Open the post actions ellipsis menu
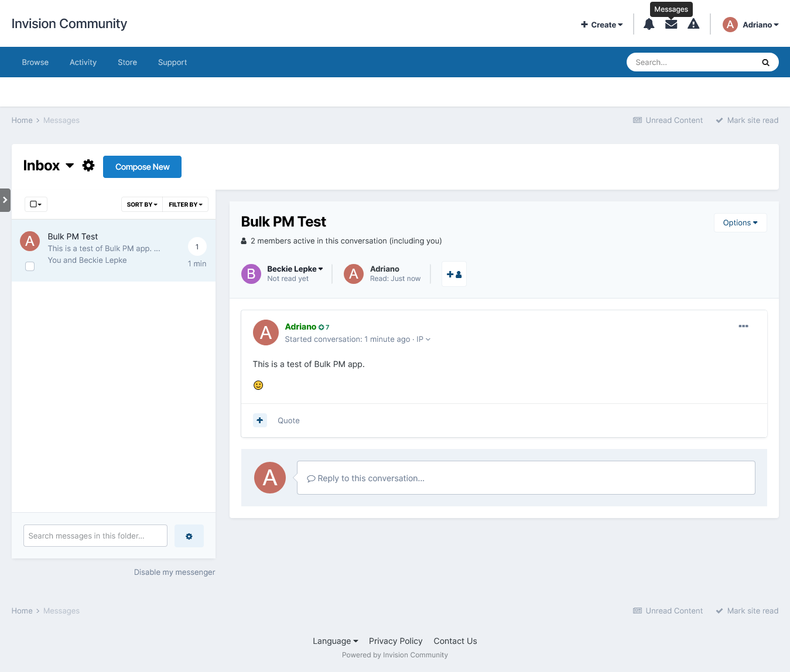The height and width of the screenshot is (672, 790). pyautogui.click(x=743, y=326)
